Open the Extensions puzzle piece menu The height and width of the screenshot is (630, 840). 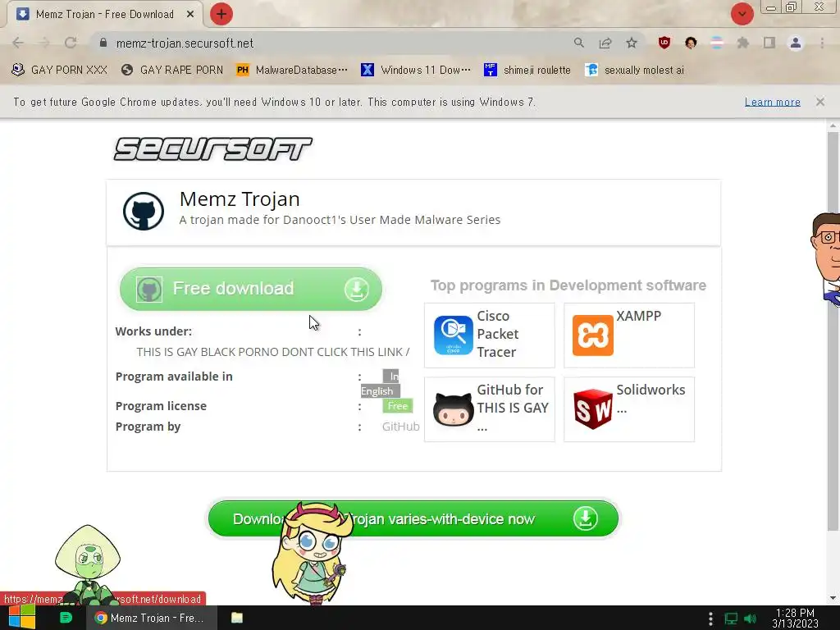(x=743, y=43)
